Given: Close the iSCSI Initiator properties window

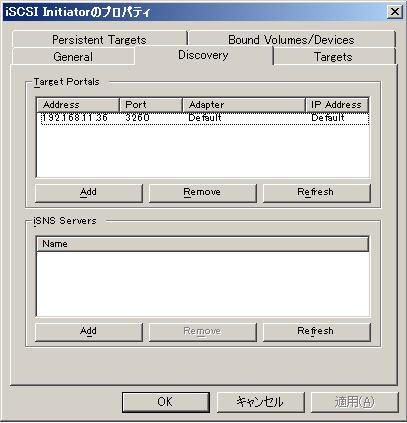Looking at the screenshot, I should pyautogui.click(x=395, y=12).
